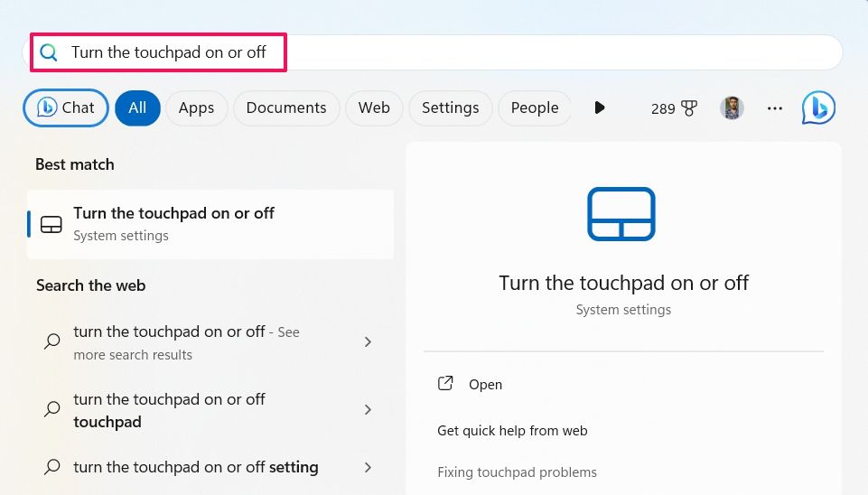This screenshot has width=868, height=495.
Task: Click the search magnifier icon in search box
Action: 49,52
